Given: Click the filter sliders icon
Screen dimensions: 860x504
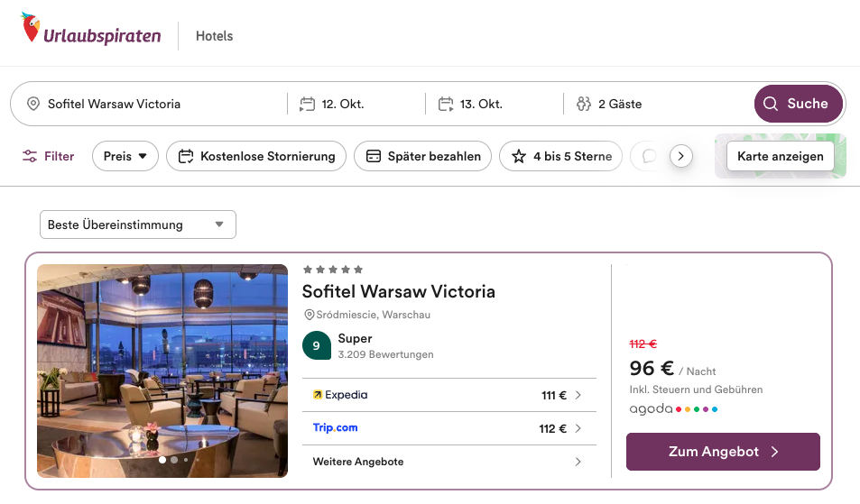Looking at the screenshot, I should click(31, 156).
